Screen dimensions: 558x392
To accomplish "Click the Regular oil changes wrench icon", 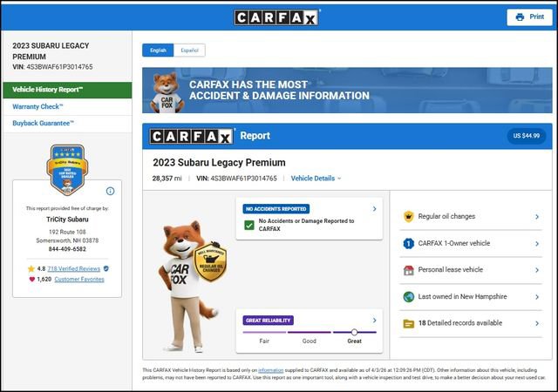I will tap(408, 217).
